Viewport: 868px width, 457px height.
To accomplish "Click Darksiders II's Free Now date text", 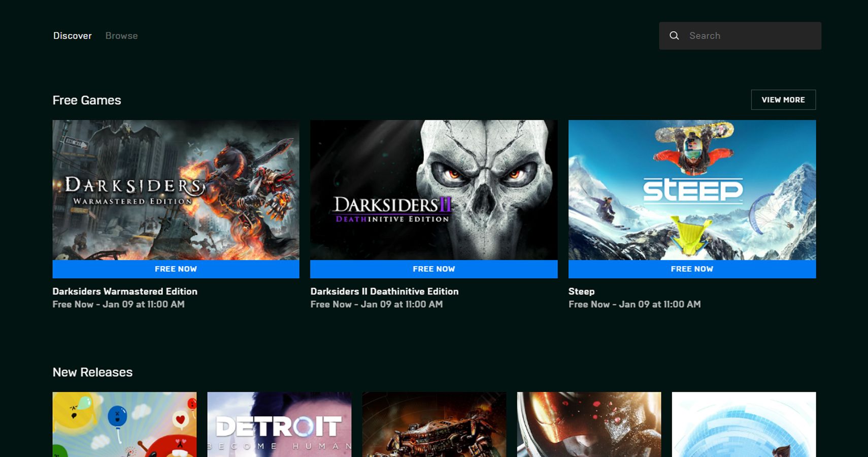I will coord(377,304).
